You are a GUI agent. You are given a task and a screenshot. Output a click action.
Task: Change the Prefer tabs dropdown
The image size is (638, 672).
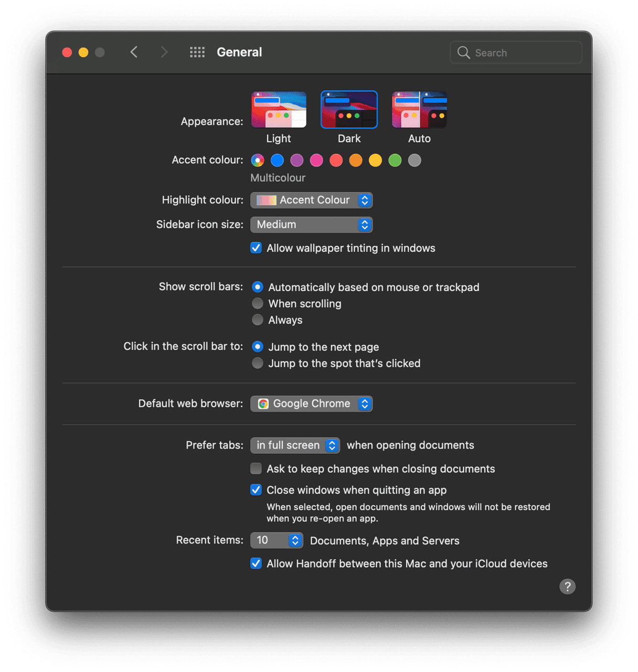[294, 445]
